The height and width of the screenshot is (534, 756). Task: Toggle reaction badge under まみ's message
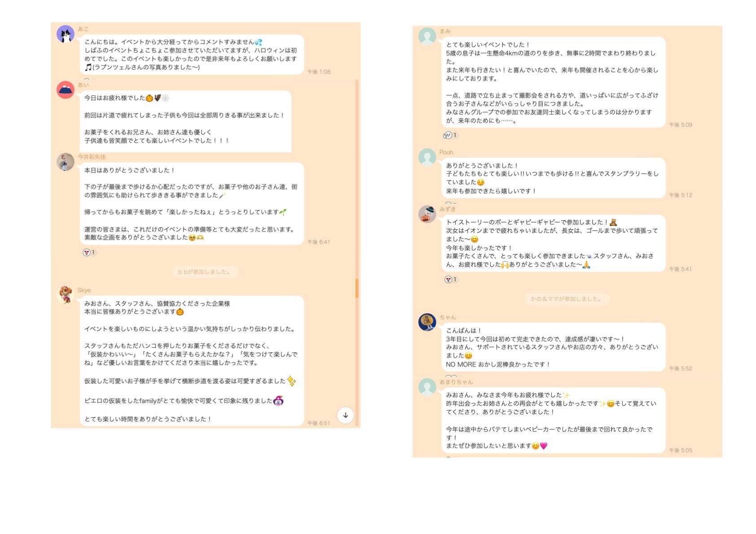450,135
